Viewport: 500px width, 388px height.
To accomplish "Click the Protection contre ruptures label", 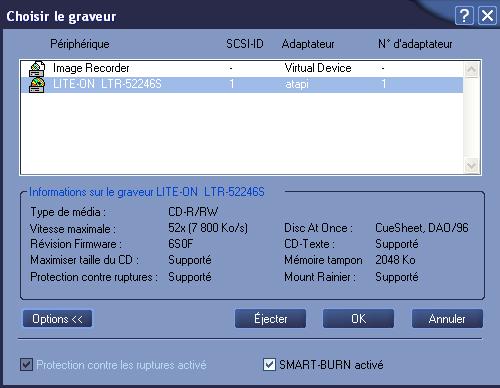I will tap(94, 277).
